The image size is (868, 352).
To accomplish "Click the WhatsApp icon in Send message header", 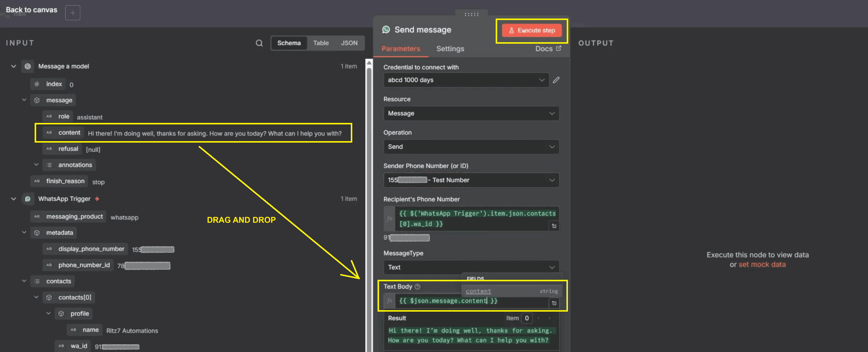I will 386,30.
